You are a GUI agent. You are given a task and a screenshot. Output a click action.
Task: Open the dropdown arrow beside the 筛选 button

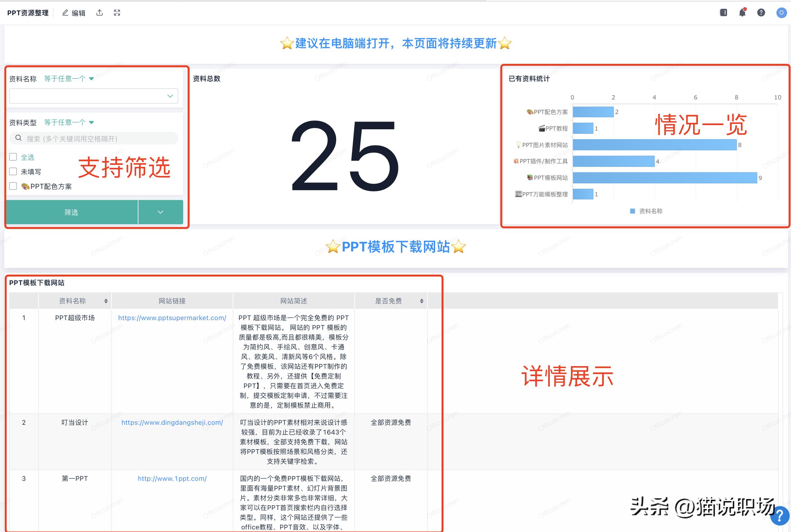(160, 212)
